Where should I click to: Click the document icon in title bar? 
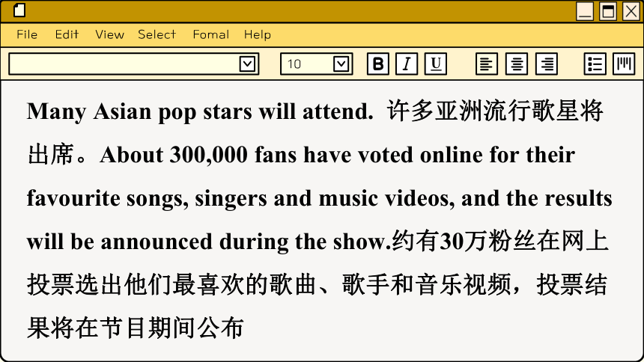19,10
